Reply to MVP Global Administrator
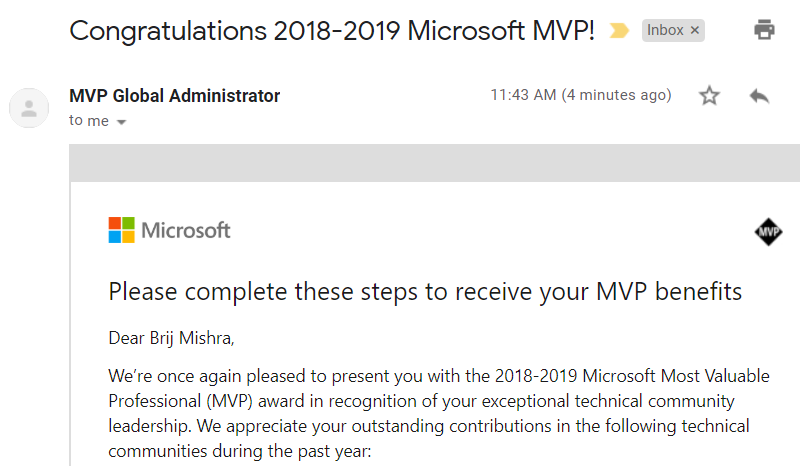The image size is (800, 466). (x=759, y=96)
